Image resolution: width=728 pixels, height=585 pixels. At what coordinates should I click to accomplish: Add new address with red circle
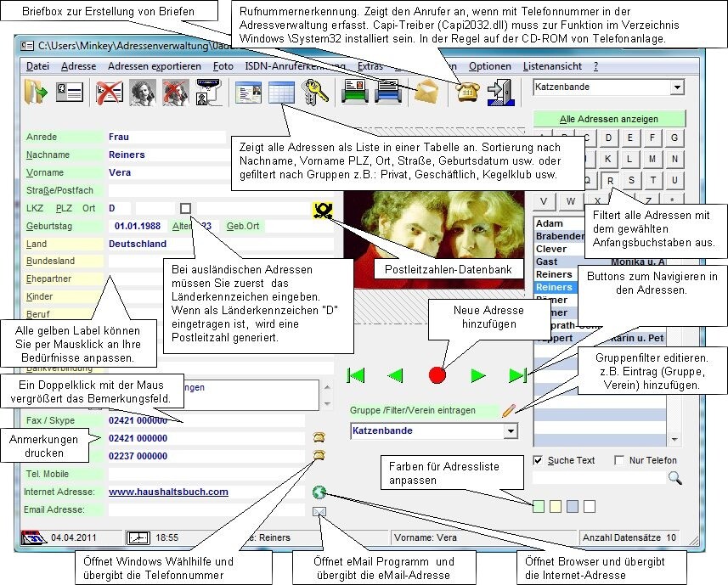pyautogui.click(x=437, y=374)
